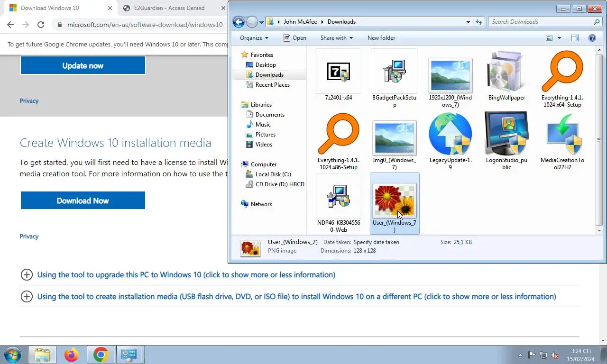Click the muted volume tray icon

click(x=555, y=355)
